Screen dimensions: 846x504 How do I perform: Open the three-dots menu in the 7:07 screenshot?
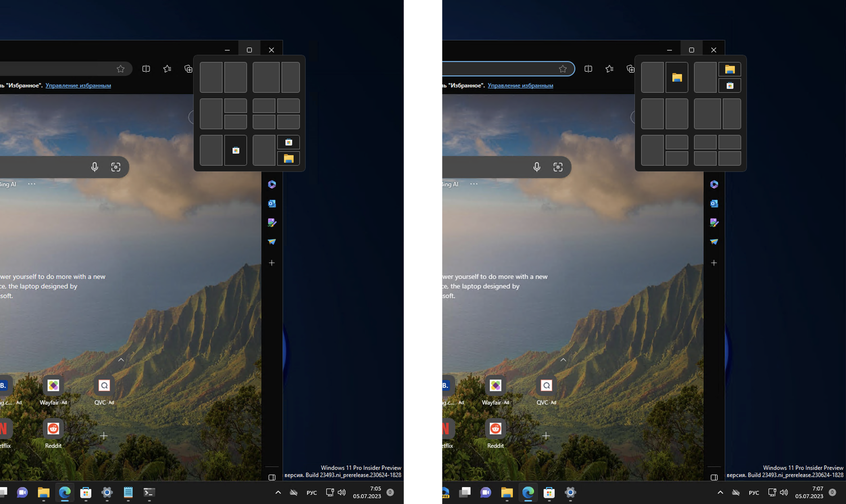(474, 184)
